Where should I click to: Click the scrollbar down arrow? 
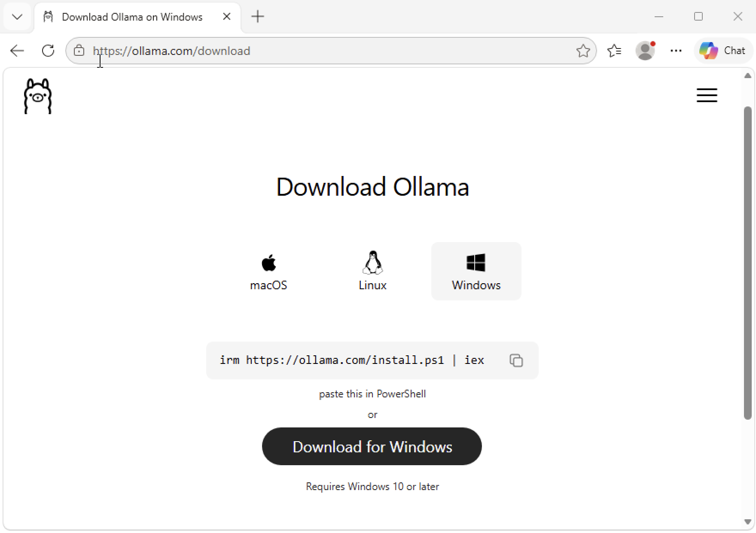[x=747, y=522]
